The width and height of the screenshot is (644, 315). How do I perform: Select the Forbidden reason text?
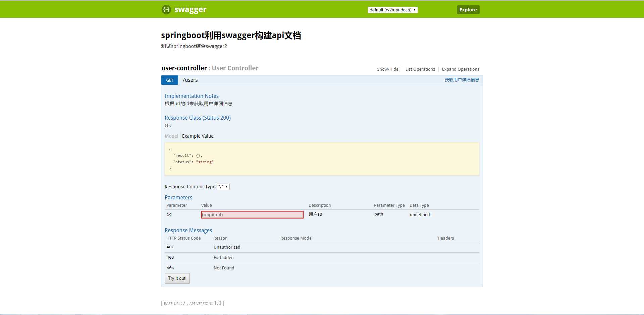click(223, 258)
